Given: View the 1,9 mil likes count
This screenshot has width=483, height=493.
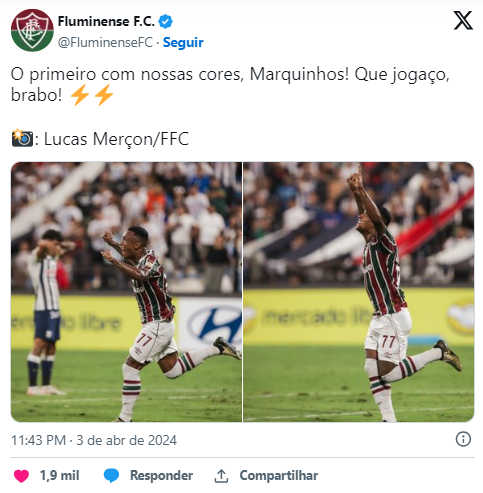Looking at the screenshot, I should [60, 476].
